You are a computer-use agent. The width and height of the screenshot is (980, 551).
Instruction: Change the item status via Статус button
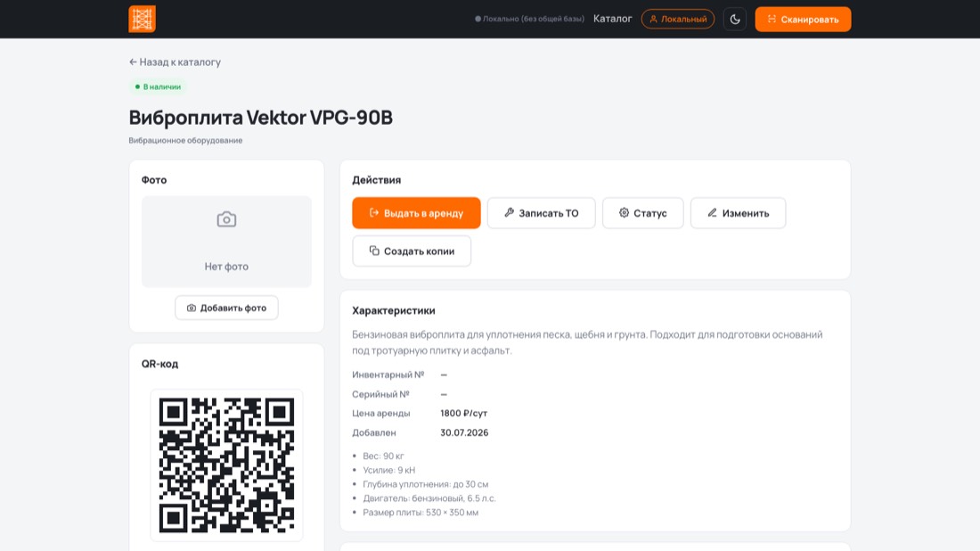642,213
